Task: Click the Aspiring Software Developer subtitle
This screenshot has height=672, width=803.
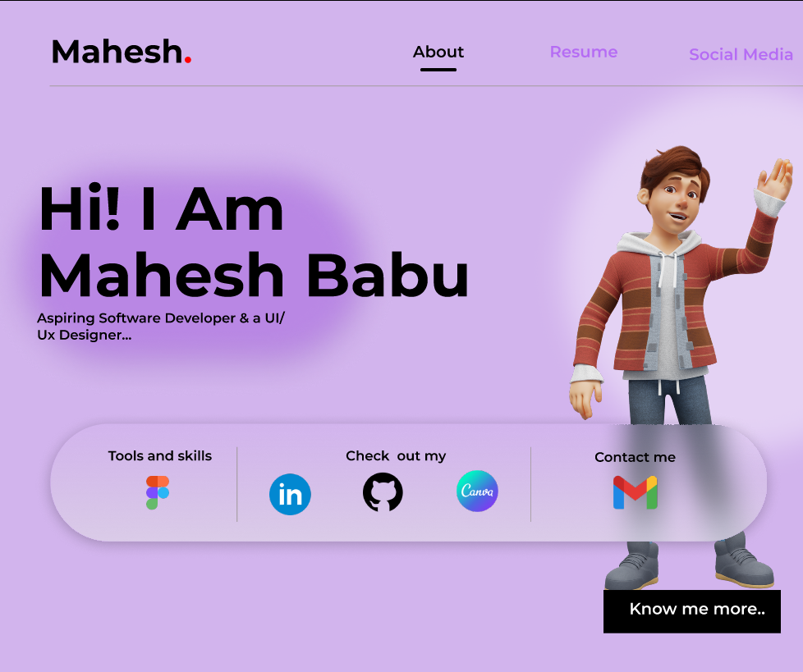Action: click(x=161, y=326)
